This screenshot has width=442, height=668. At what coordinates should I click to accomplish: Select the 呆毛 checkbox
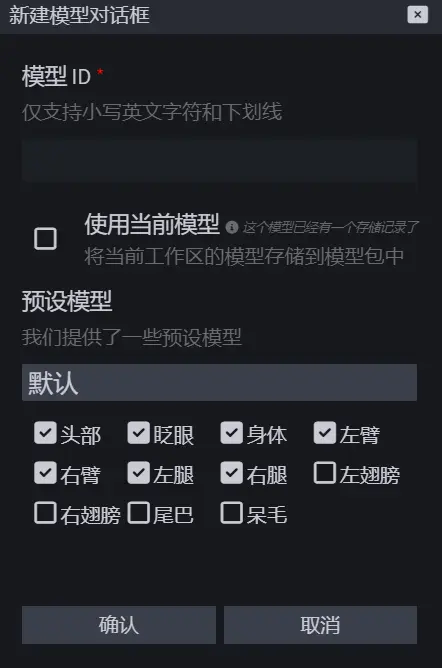pyautogui.click(x=232, y=513)
